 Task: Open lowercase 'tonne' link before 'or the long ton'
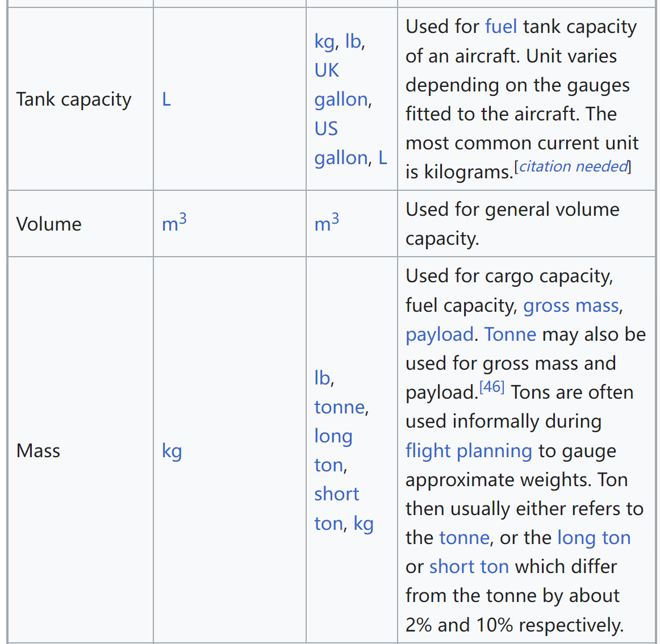click(x=464, y=538)
